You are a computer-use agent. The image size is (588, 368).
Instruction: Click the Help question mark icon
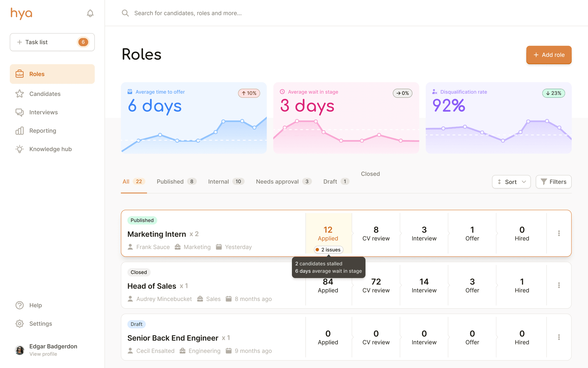20,305
